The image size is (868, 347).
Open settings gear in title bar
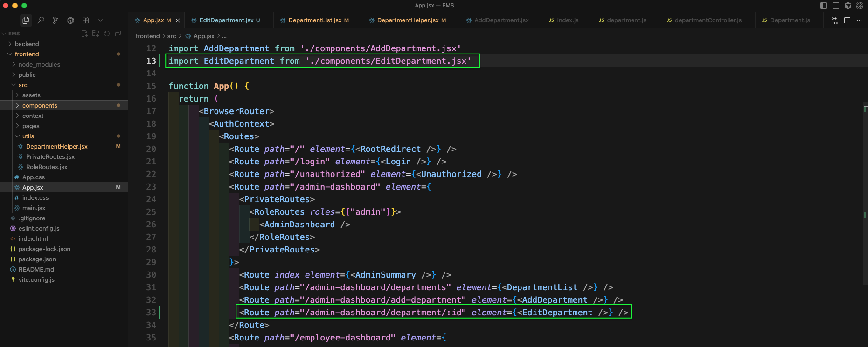[x=860, y=6]
